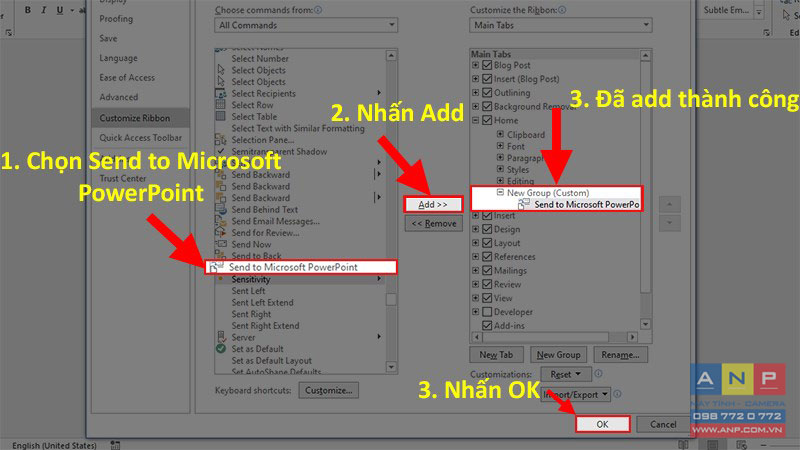
Task: Toggle the Design tab checkbox
Action: 487,229
